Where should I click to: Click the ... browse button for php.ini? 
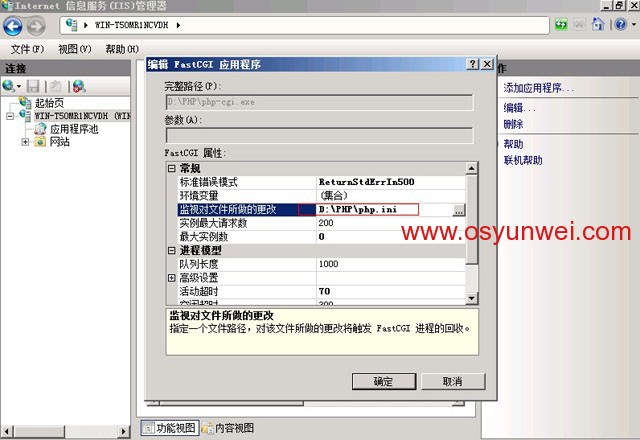[x=458, y=210]
